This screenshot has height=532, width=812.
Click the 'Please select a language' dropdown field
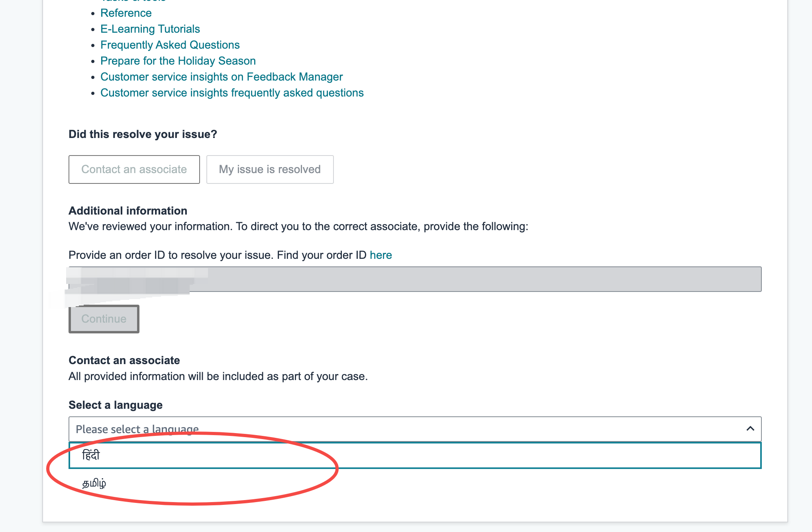point(415,429)
